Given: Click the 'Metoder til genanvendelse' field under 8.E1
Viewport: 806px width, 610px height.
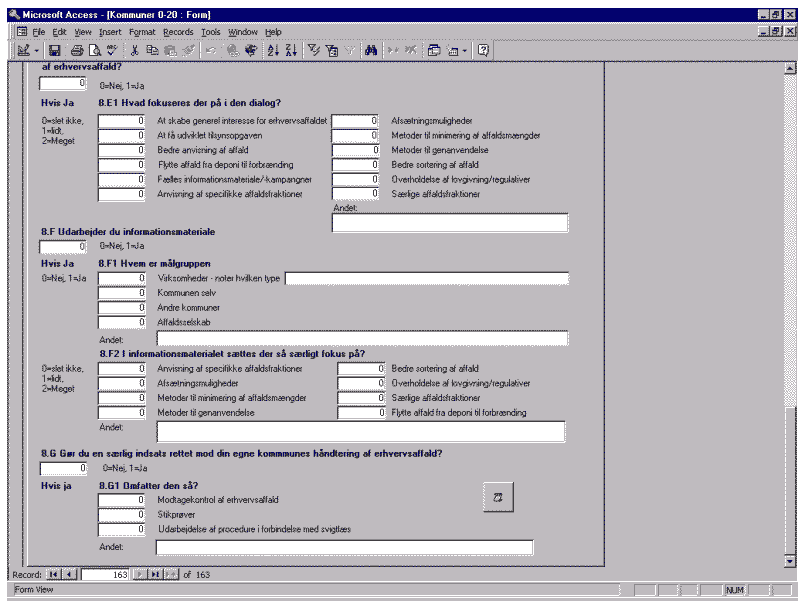Looking at the screenshot, I should point(355,150).
